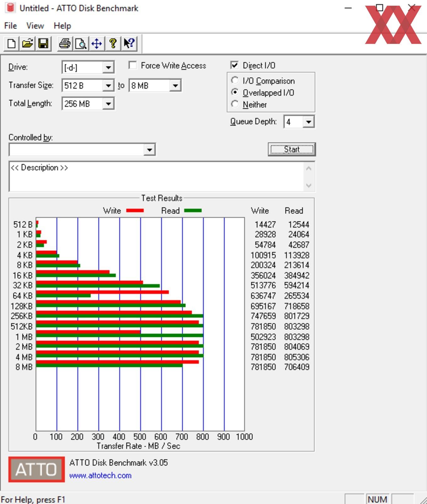Select the Overlapped I/O radio button
The width and height of the screenshot is (427, 504).
235,92
